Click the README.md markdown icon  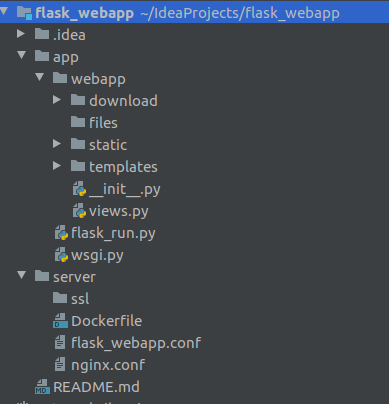[x=42, y=387]
